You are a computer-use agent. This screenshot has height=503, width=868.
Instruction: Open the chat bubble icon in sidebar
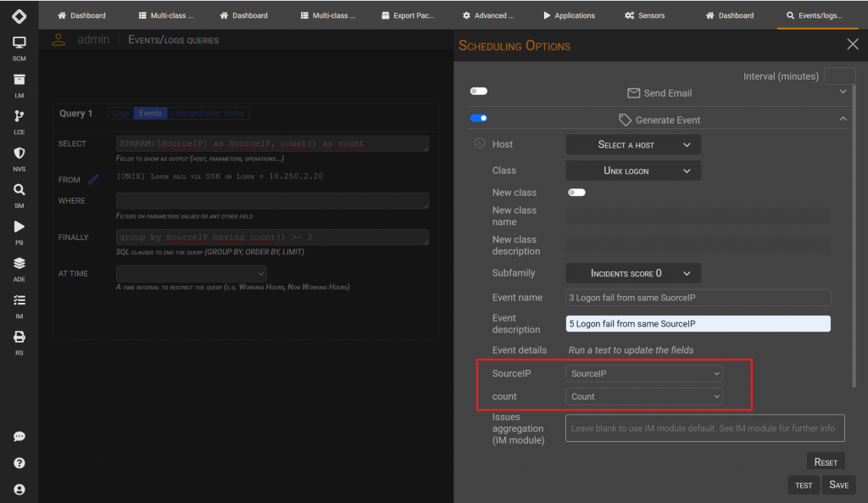(x=19, y=437)
